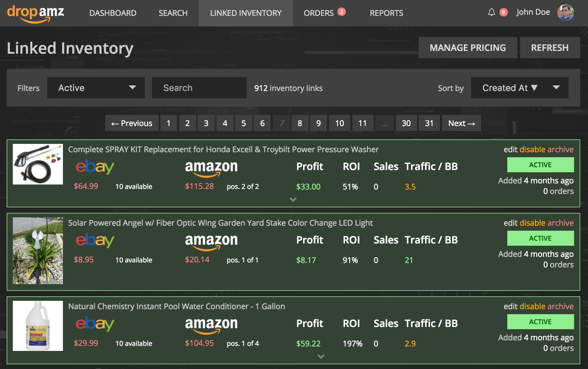Click the 912 inventory links count

pyautogui.click(x=288, y=88)
